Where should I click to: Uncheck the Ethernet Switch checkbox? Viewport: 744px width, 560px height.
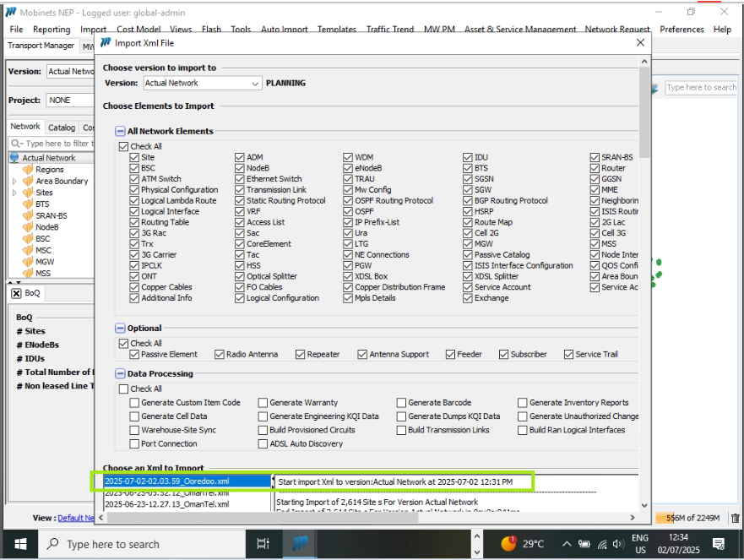click(240, 179)
